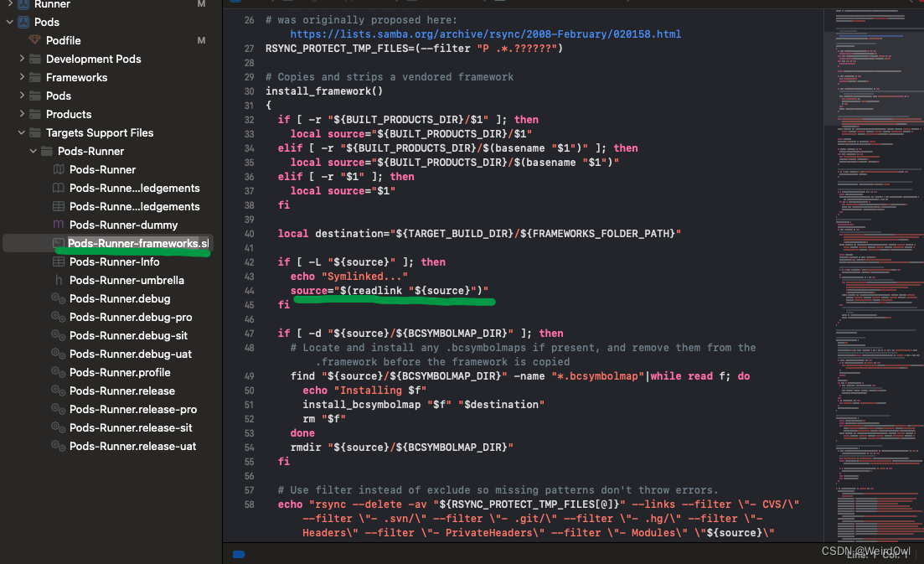Image resolution: width=924 pixels, height=564 pixels.
Task: Collapse the Pods-Runner group
Action: click(34, 151)
